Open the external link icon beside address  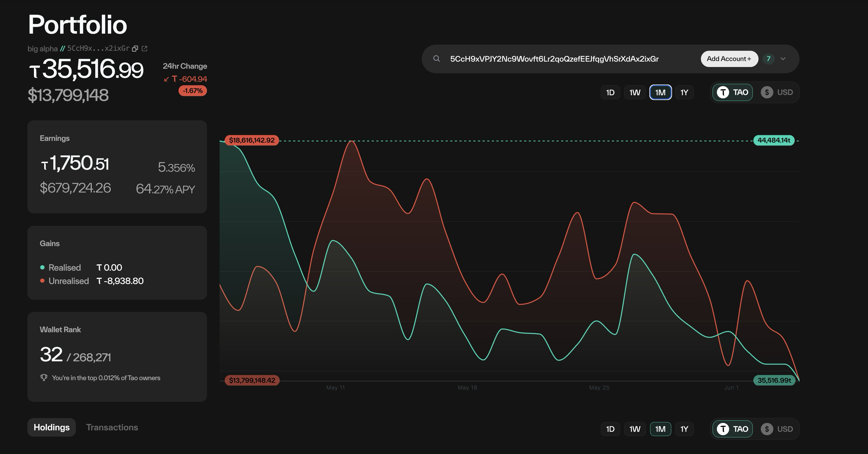(145, 48)
